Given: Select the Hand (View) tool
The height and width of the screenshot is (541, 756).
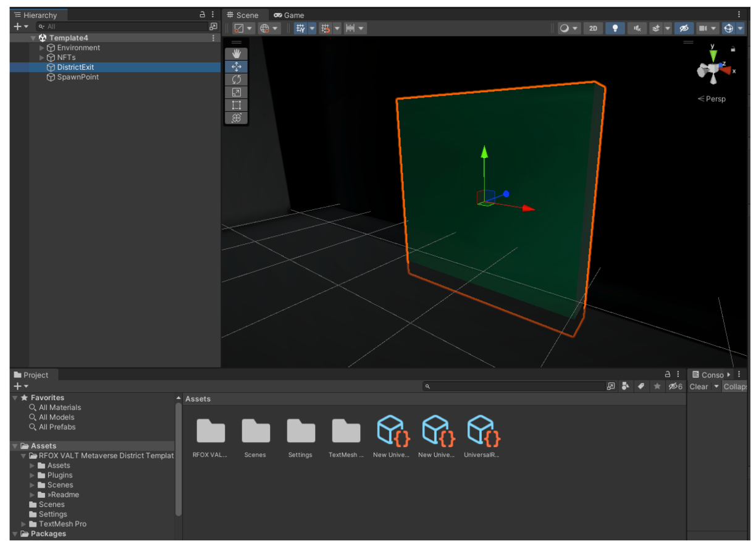Looking at the screenshot, I should pos(236,54).
